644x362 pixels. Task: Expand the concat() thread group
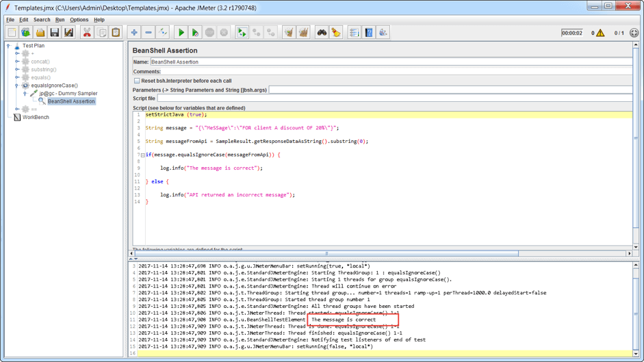pos(17,62)
